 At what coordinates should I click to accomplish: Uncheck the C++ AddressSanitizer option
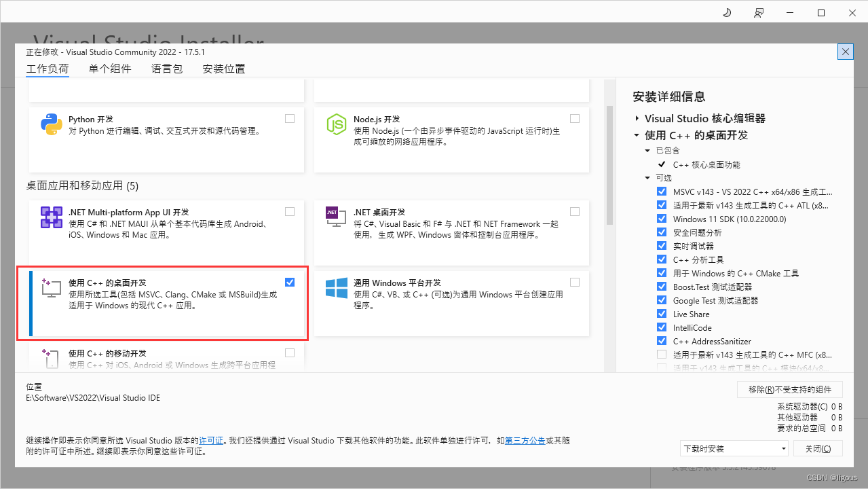[x=662, y=341]
